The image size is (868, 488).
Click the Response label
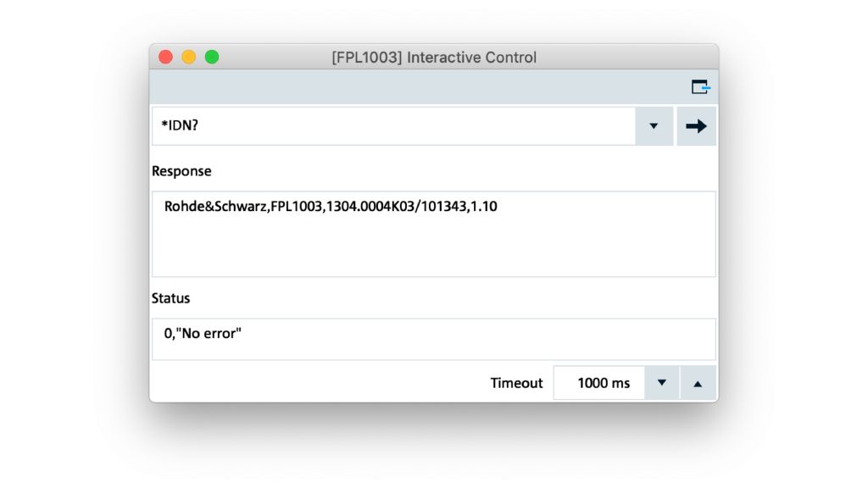[181, 171]
